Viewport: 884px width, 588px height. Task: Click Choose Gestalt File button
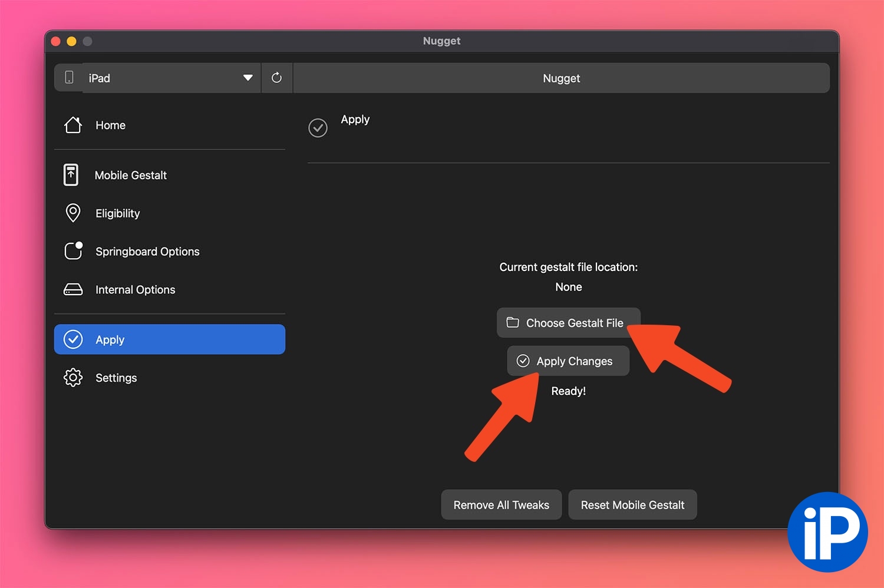coord(568,323)
